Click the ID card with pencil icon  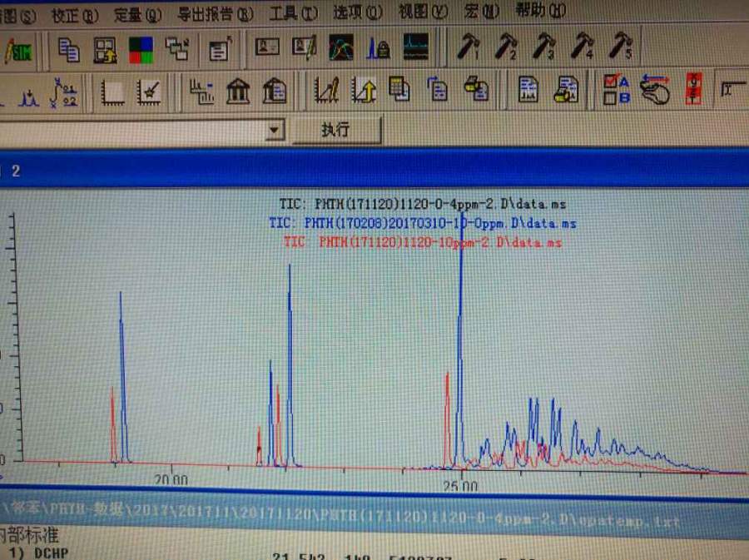click(x=305, y=47)
